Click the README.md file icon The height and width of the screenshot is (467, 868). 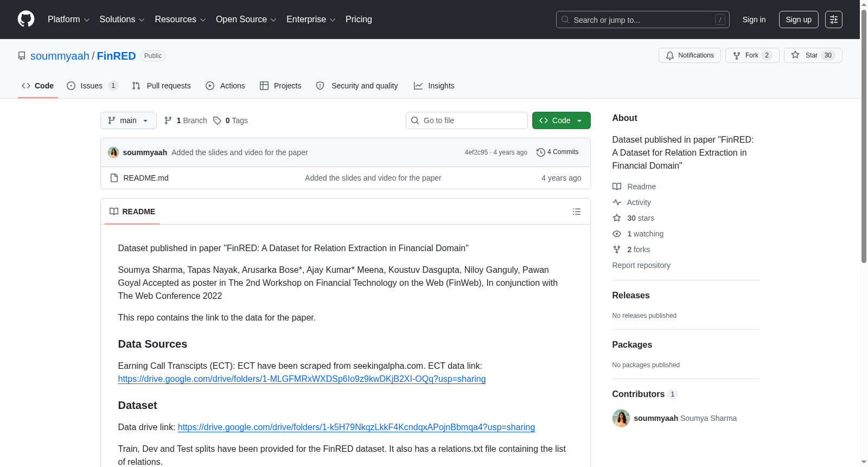(114, 178)
